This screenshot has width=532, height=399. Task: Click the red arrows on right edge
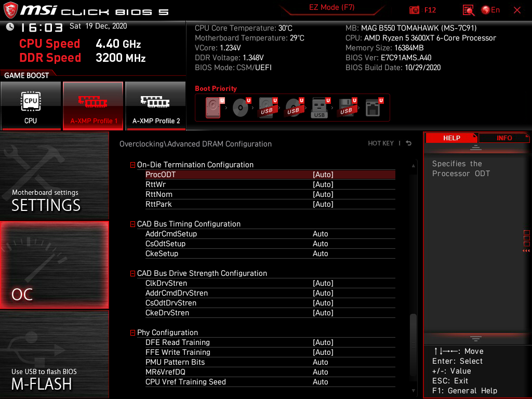[x=526, y=251]
